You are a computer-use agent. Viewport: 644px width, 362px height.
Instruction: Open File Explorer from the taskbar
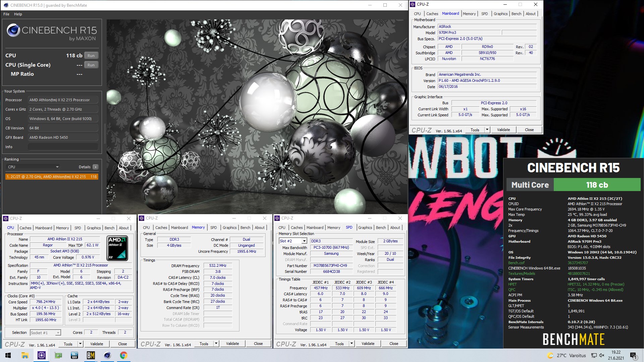(25, 355)
